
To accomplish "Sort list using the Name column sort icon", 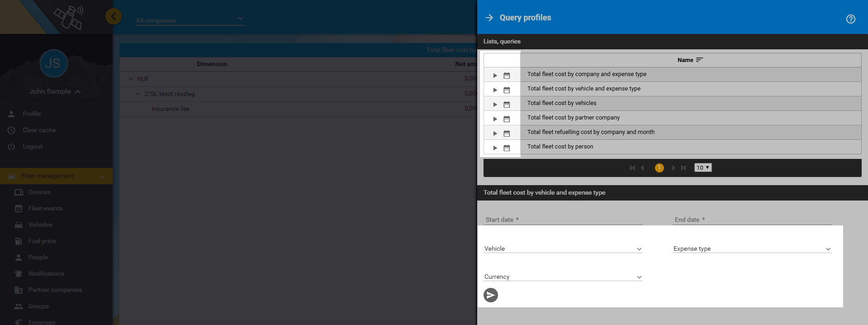I will click(x=699, y=60).
